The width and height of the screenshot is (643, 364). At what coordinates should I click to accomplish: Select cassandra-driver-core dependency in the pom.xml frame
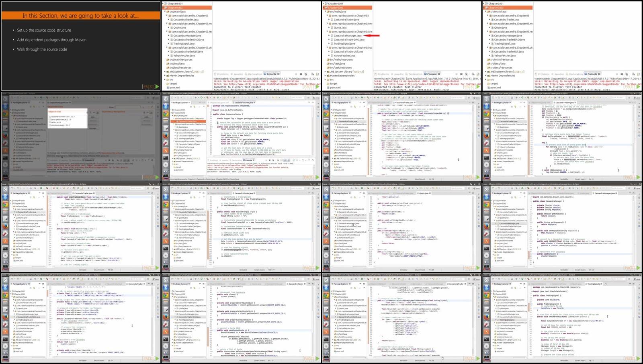[62, 117]
